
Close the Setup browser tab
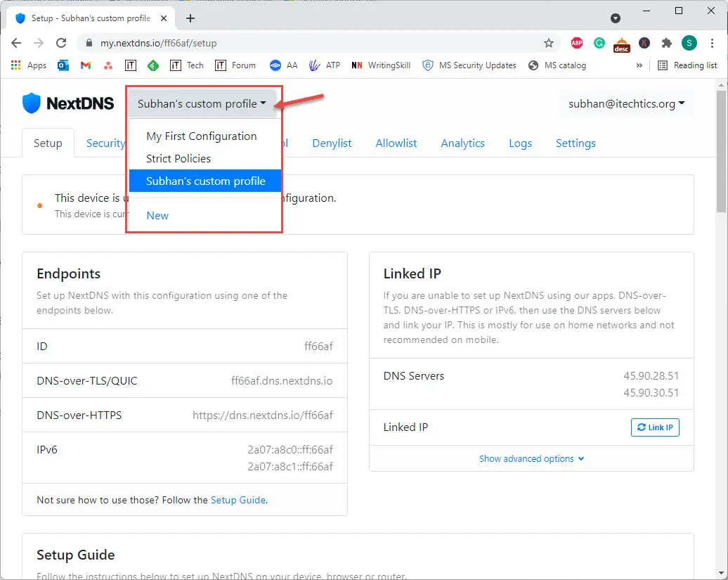coord(164,18)
